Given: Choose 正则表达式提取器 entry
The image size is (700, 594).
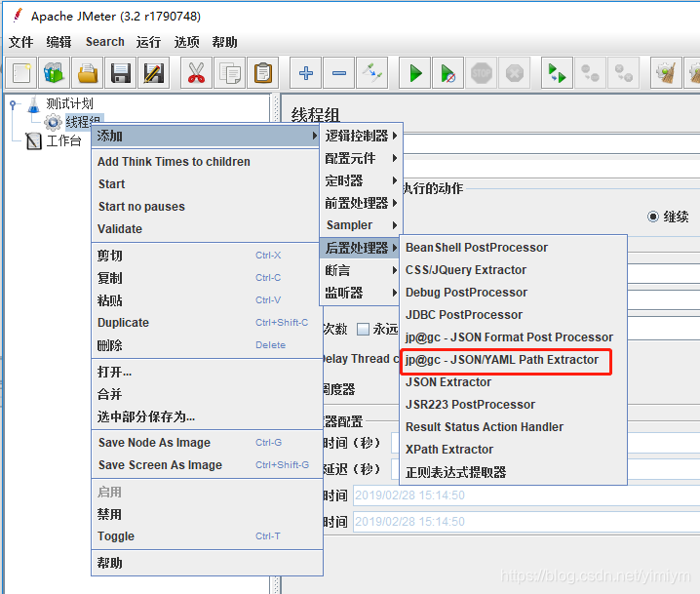Looking at the screenshot, I should click(513, 472).
